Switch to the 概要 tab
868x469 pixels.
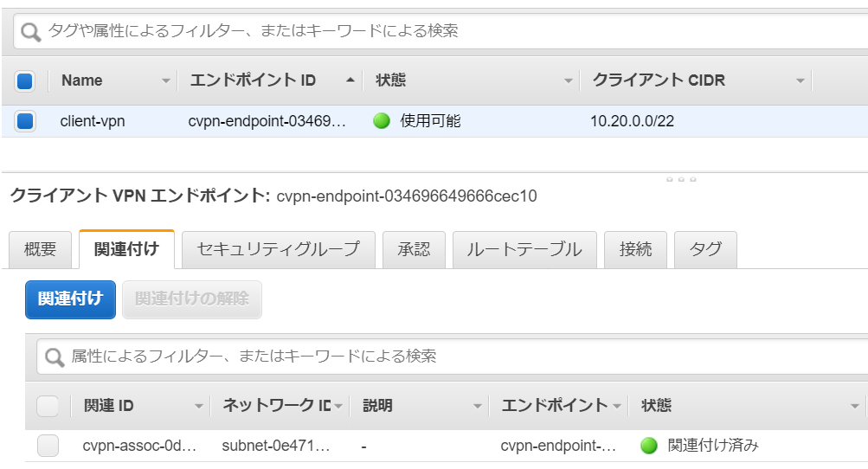point(41,250)
